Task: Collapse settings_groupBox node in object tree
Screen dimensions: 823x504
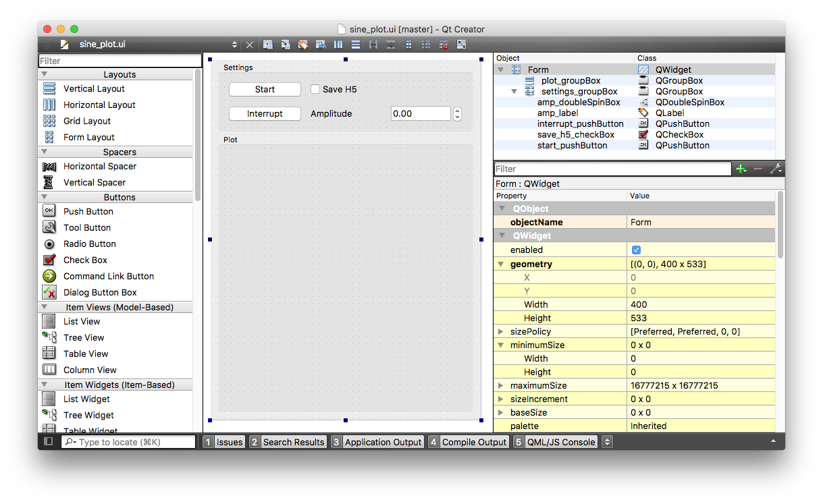Action: click(x=514, y=91)
